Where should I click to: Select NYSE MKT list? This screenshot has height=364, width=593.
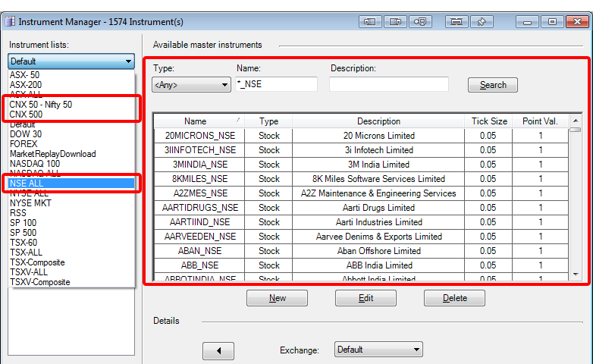point(30,202)
